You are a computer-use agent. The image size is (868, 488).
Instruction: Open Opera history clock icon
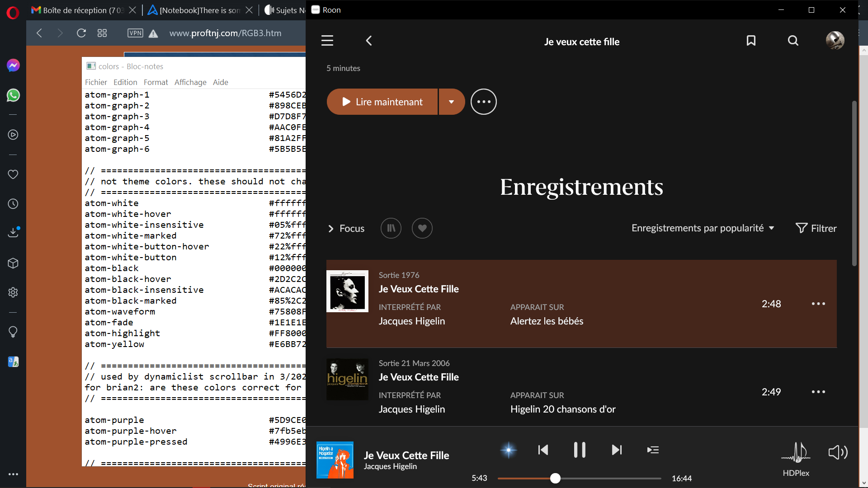(13, 204)
